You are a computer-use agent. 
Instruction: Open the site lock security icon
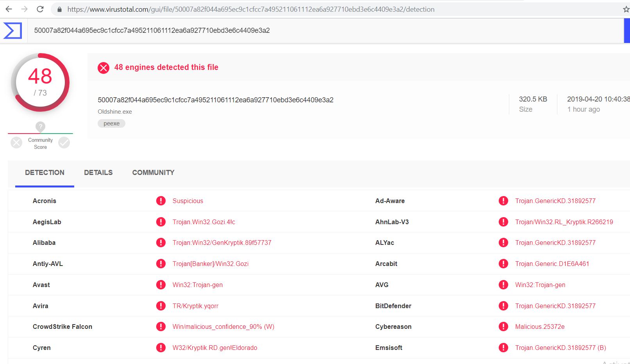pyautogui.click(x=59, y=9)
